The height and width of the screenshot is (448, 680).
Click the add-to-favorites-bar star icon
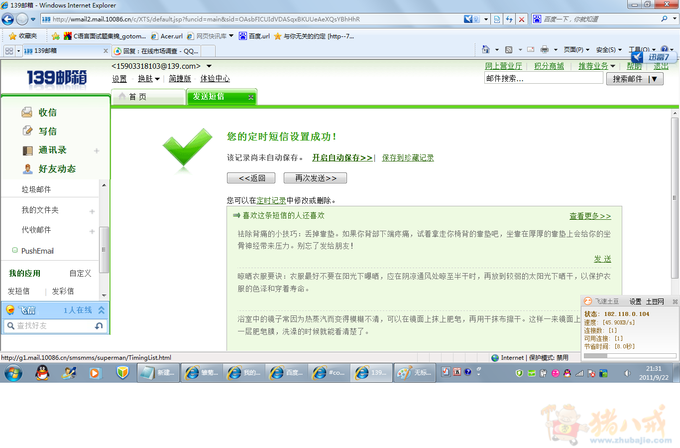pos(55,36)
